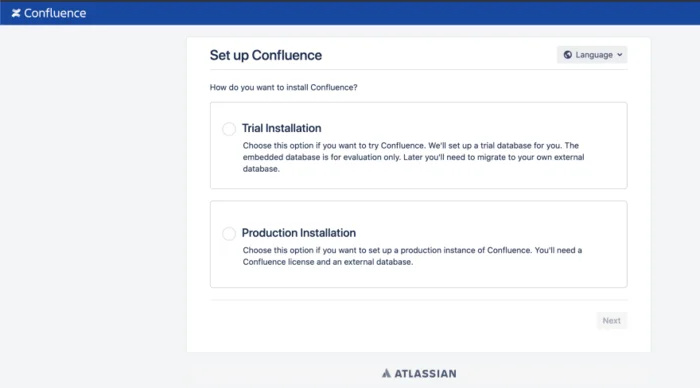Select the Production Installation radio button
Image resolution: width=700 pixels, height=388 pixels.
[229, 234]
